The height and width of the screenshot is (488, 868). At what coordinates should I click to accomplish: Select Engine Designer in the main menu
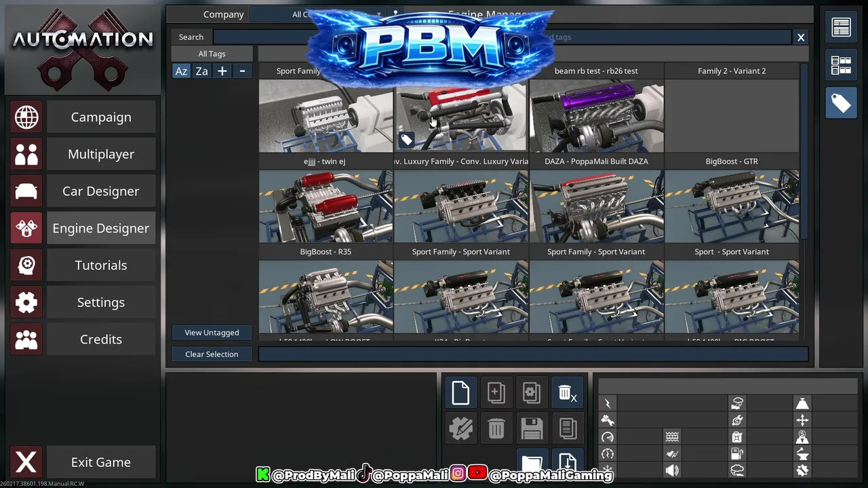click(x=100, y=228)
